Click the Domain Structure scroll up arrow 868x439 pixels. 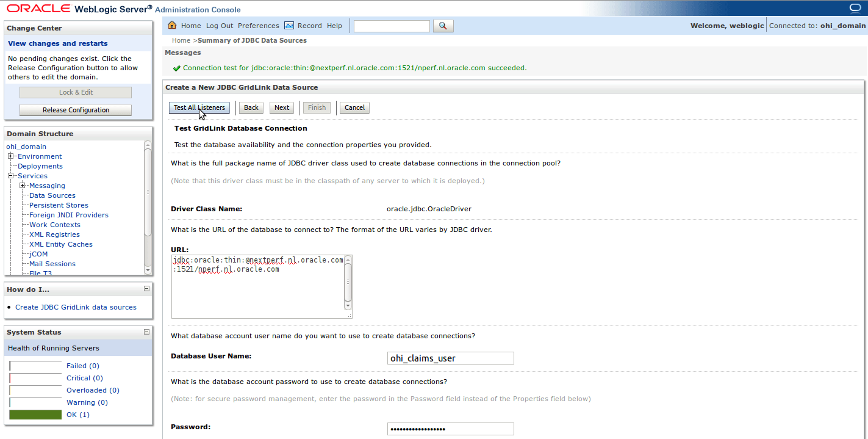(148, 144)
